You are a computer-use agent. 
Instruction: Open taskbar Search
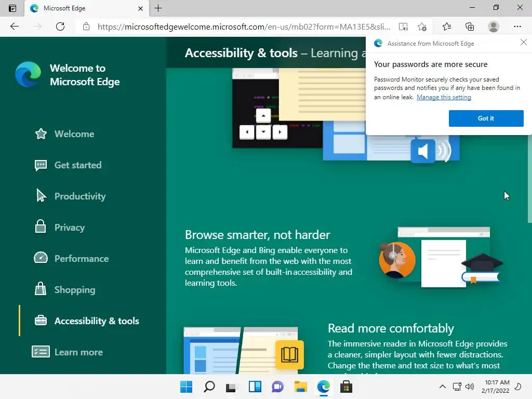coord(209,387)
